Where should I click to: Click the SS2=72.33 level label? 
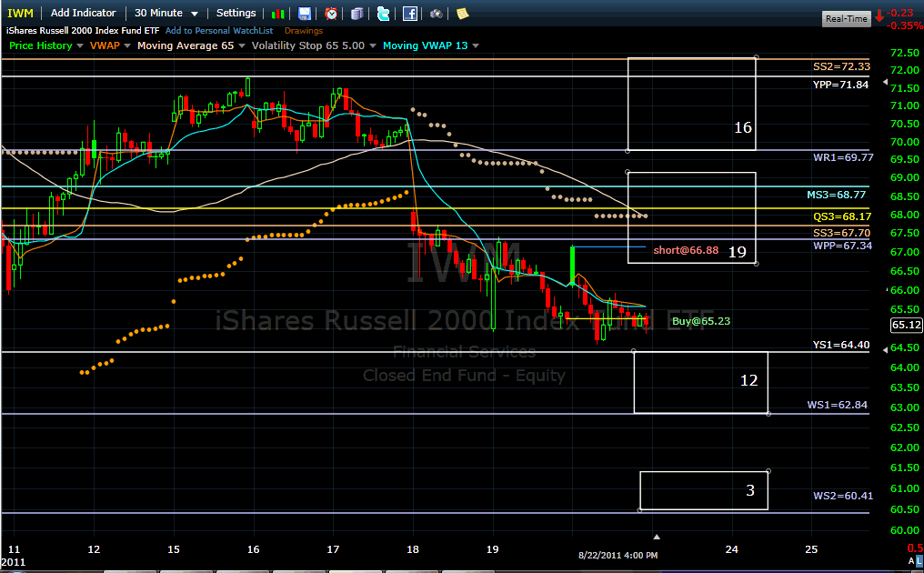(x=841, y=66)
